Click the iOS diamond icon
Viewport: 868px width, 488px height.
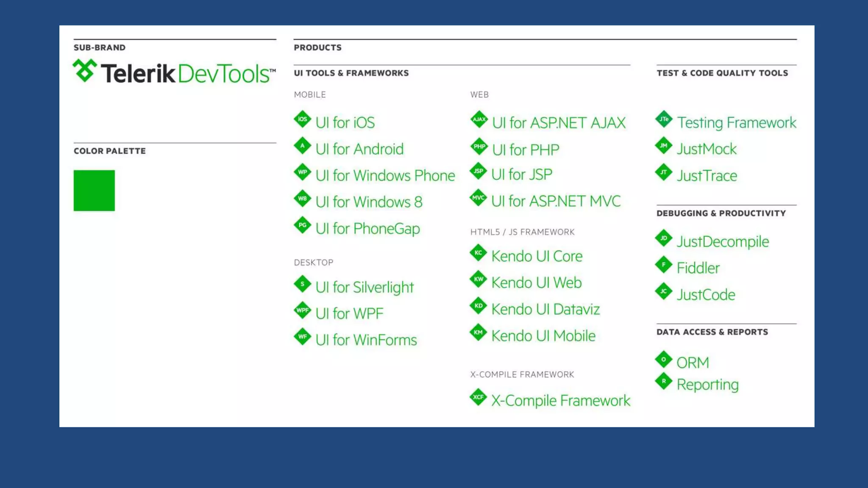pyautogui.click(x=302, y=119)
